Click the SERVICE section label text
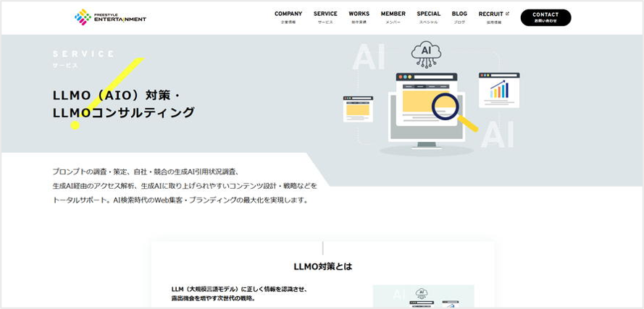Viewport: 644px width, 309px height. click(x=83, y=54)
